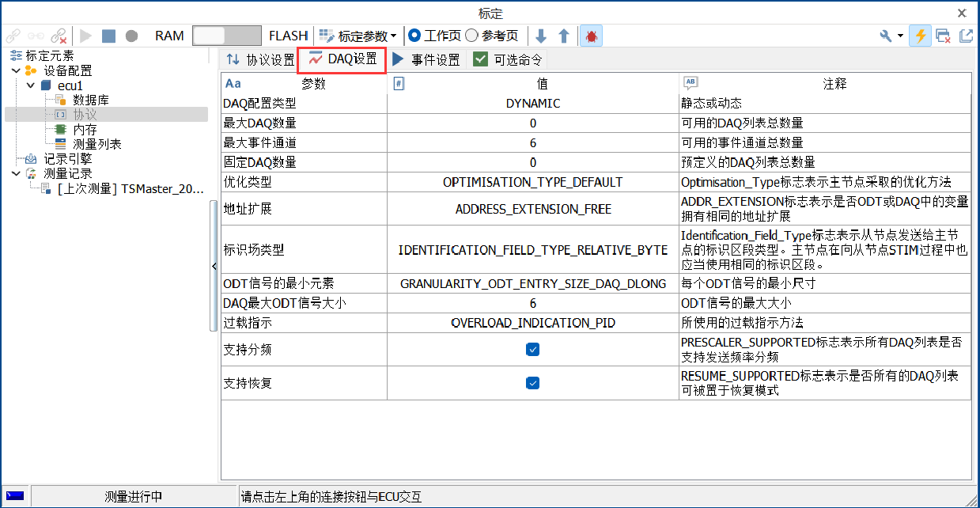The height and width of the screenshot is (508, 980).
Task: Click the pop-out window icon
Action: (x=966, y=36)
